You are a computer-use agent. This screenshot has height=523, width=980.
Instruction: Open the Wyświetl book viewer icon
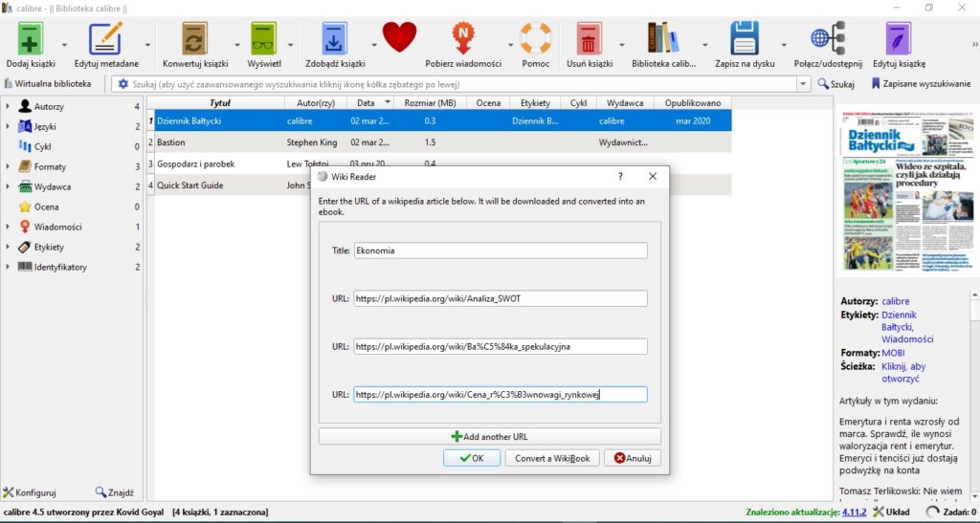point(264,38)
